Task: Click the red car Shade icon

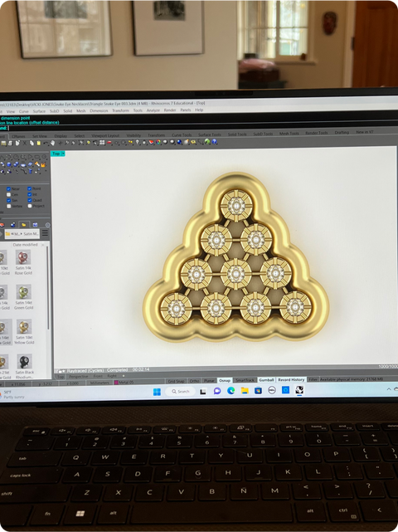Action: coord(109,143)
